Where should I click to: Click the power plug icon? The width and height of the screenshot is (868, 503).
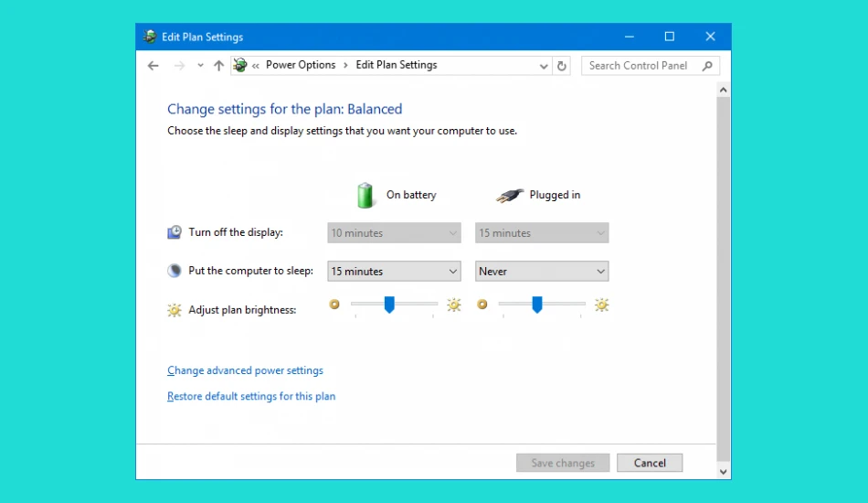(509, 195)
